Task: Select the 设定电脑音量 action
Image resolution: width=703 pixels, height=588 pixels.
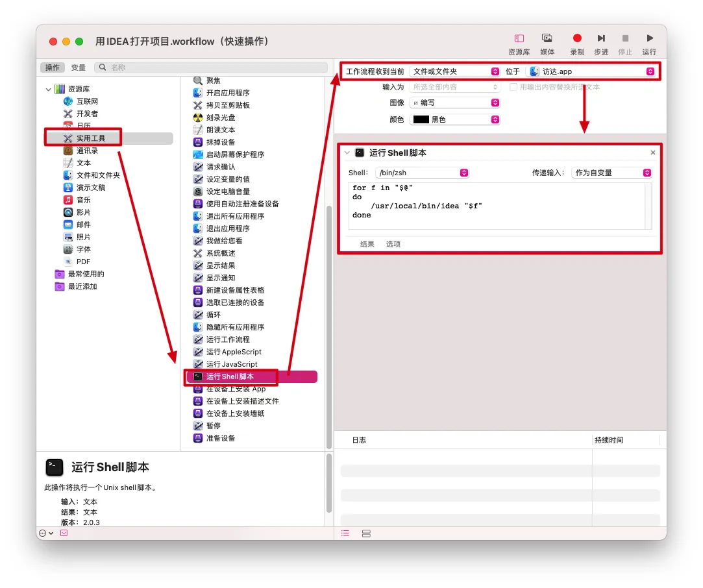Action: [221, 191]
